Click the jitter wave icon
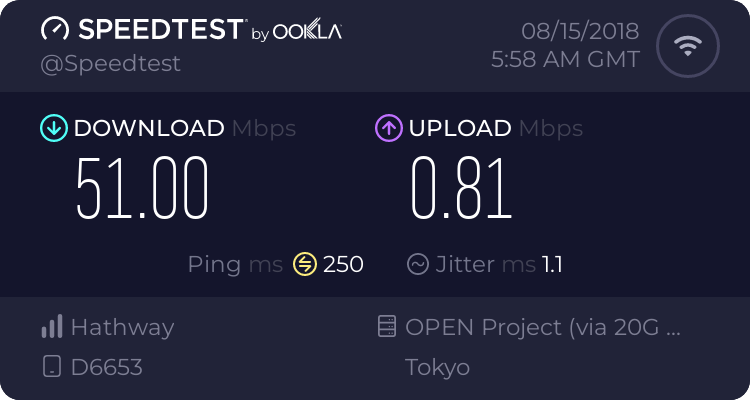This screenshot has height=400, width=750. [418, 264]
